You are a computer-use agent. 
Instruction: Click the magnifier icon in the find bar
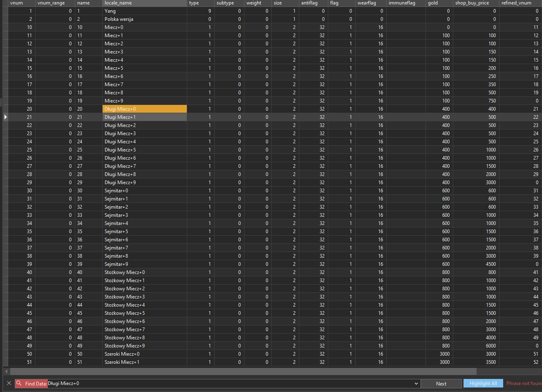pos(19,383)
